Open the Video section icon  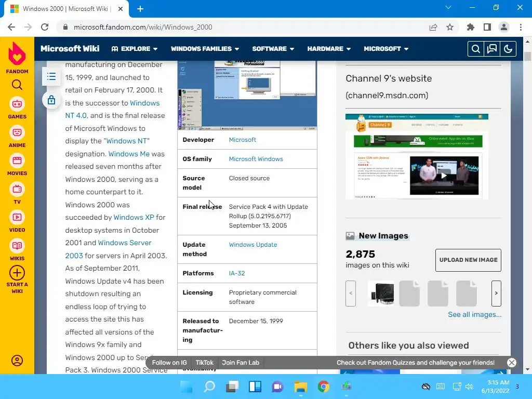pos(17,217)
